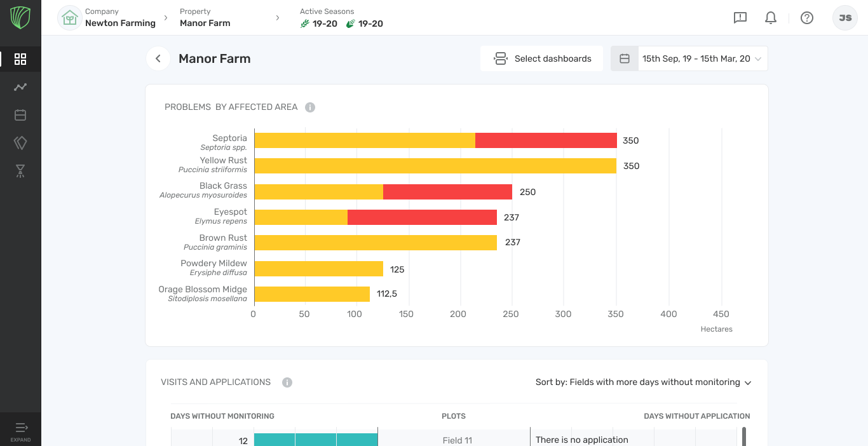
Task: Click info icon beside Problems by Affected Area
Action: (310, 107)
